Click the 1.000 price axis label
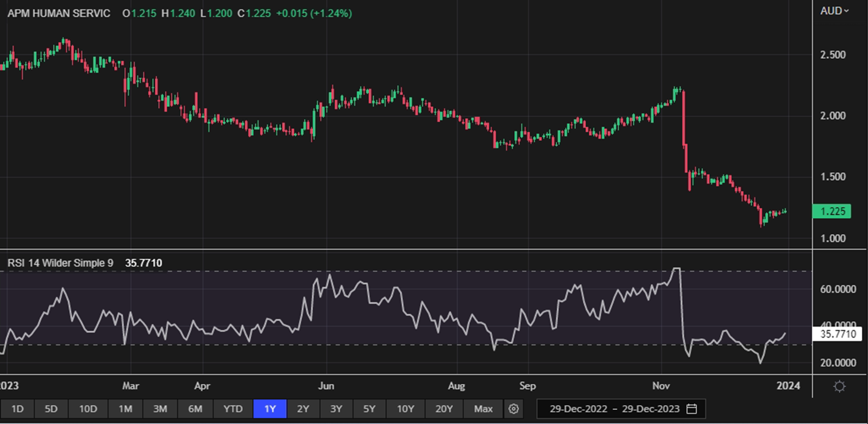868x424 pixels. (x=834, y=238)
